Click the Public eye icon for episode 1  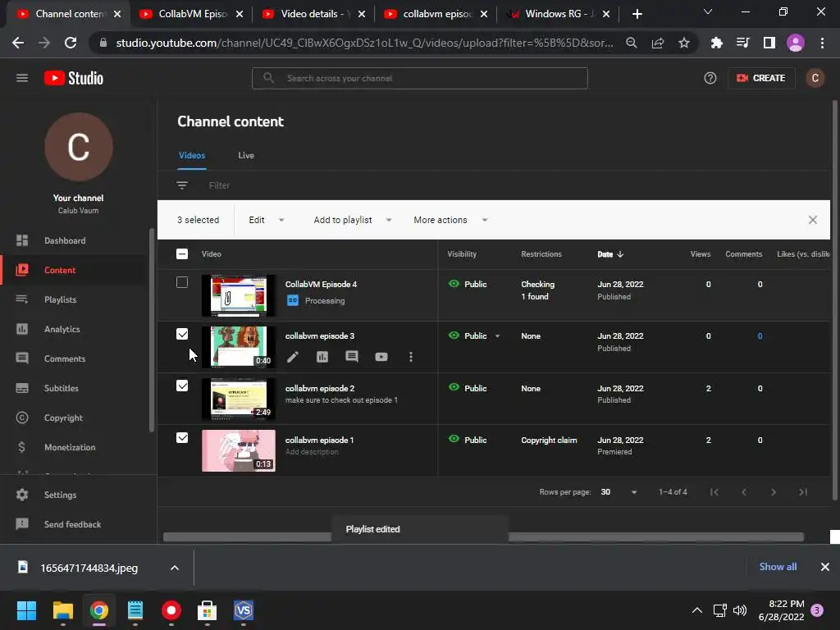454,440
